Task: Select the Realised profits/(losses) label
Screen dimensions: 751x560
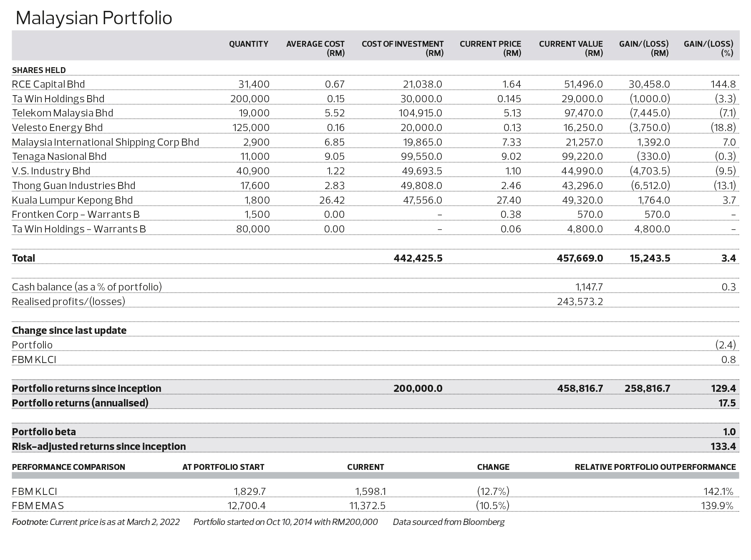Action: coord(68,302)
